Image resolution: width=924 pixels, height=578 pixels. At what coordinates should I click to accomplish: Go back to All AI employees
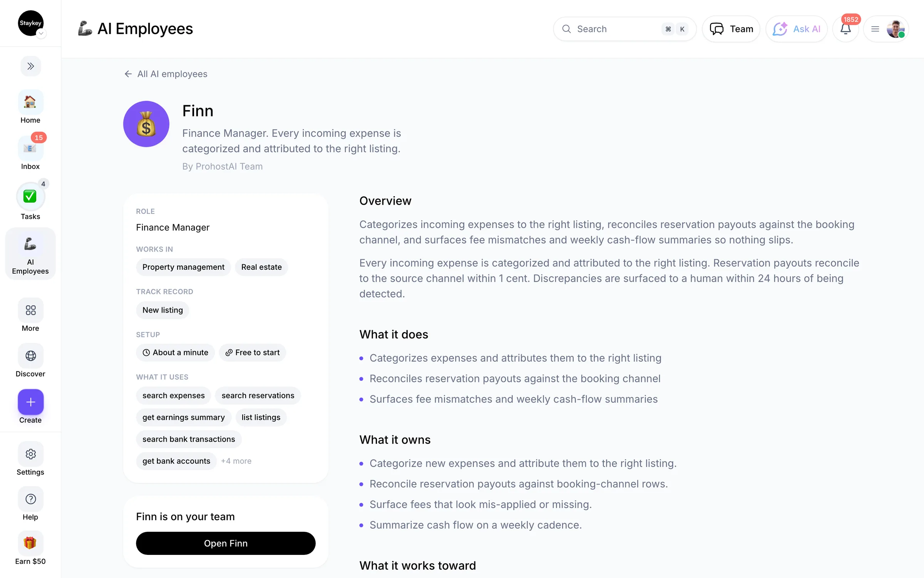[x=166, y=74]
